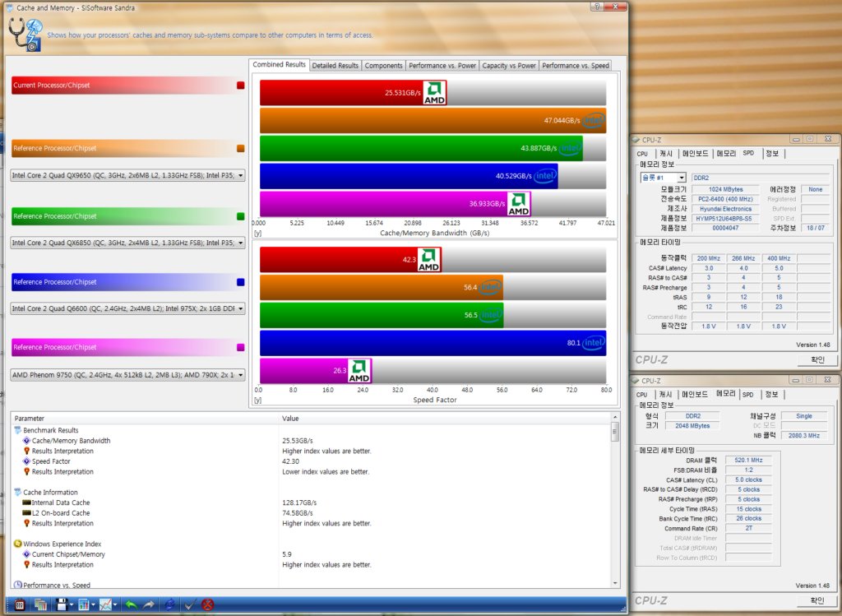Image resolution: width=842 pixels, height=616 pixels.
Task: Click the Cache Information section icon
Action: point(18,492)
